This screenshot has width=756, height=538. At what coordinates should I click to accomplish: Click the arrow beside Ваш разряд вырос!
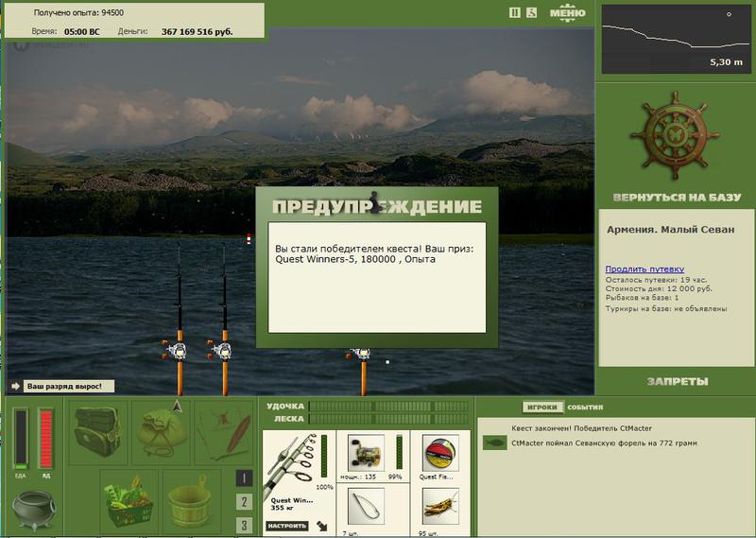tap(15, 386)
